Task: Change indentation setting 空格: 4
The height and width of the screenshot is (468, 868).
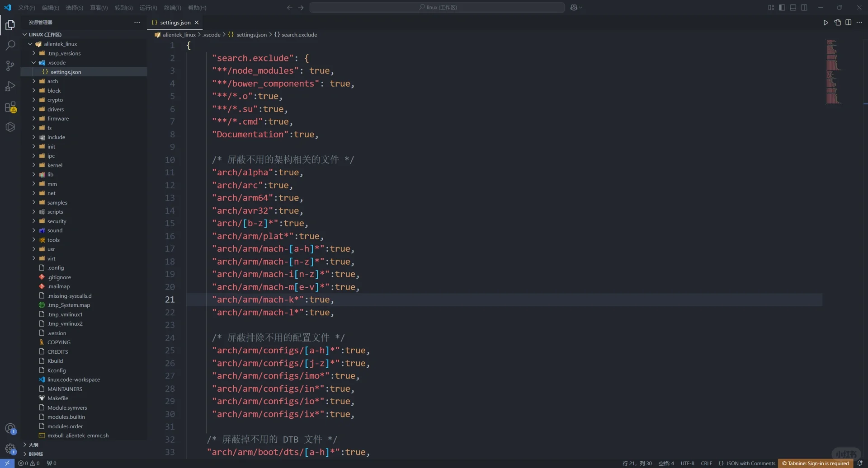Action: (x=666, y=463)
